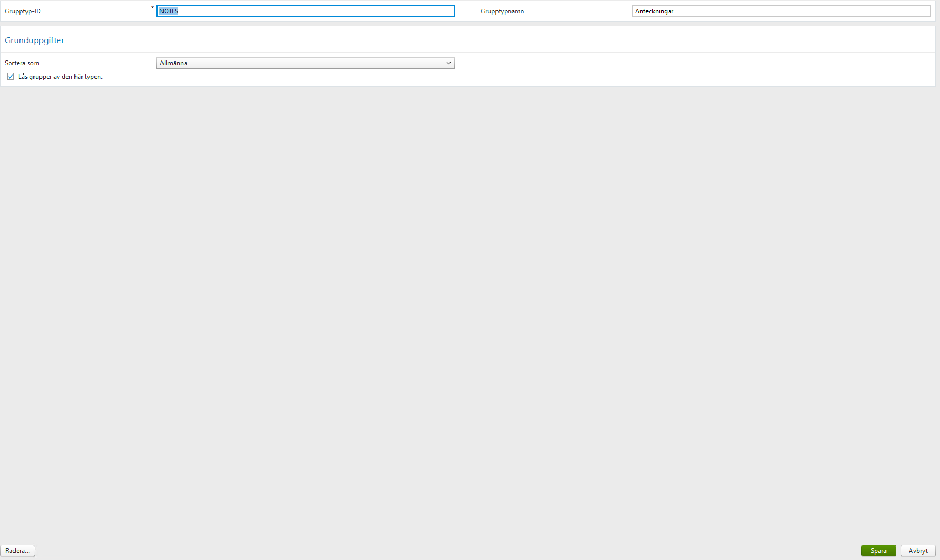This screenshot has width=940, height=560.
Task: Click the Radera button
Action: coord(17,551)
